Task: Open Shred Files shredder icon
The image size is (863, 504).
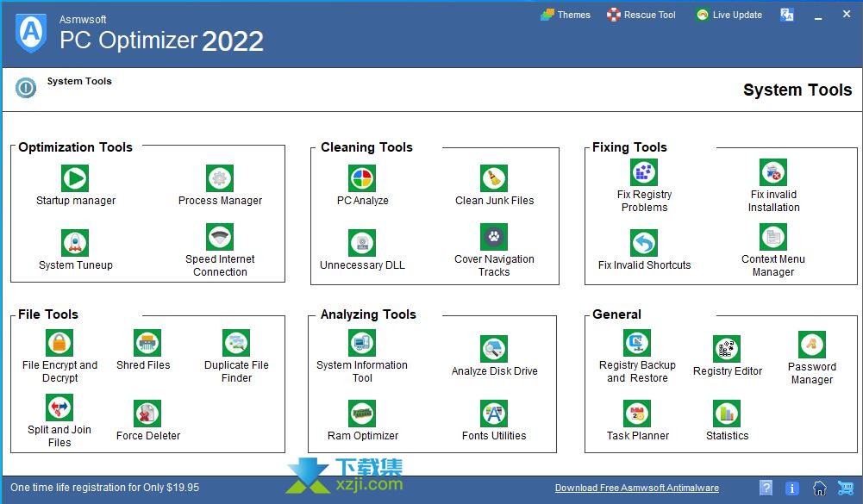Action: 147,343
